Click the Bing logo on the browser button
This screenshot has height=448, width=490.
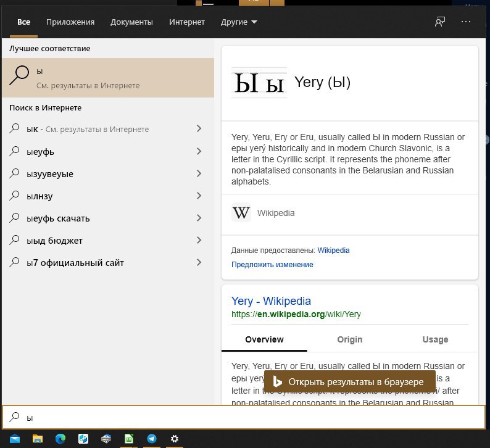[277, 381]
